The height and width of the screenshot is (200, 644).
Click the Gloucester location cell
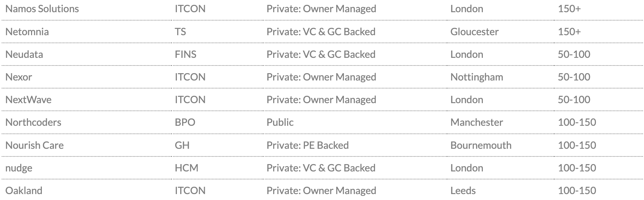coord(474,32)
